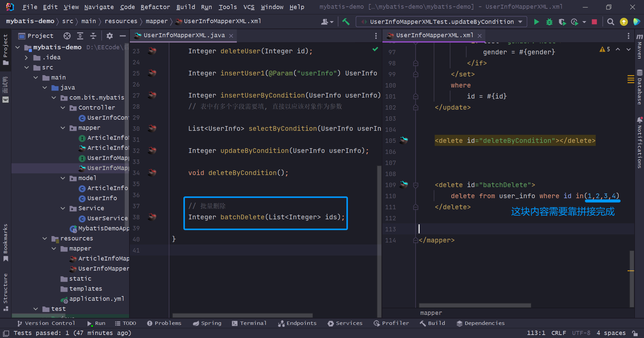The width and height of the screenshot is (644, 338).
Task: Click UTF-8 encoding in status bar
Action: 581,333
